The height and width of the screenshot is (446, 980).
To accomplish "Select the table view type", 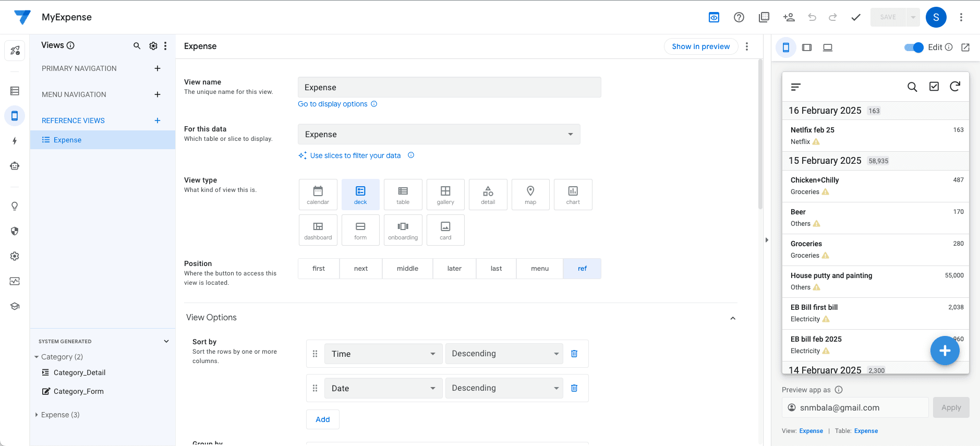I will pyautogui.click(x=403, y=195).
